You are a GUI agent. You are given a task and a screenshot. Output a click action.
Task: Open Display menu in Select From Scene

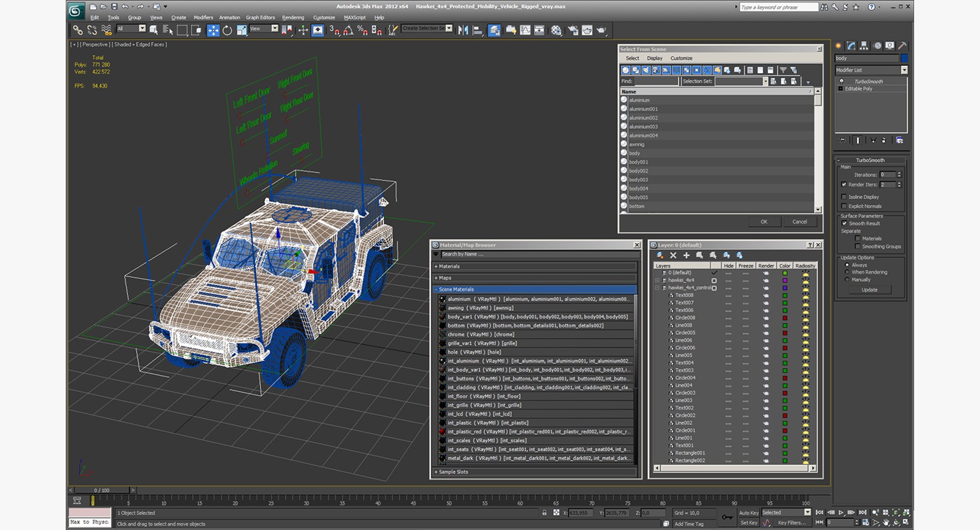(654, 58)
